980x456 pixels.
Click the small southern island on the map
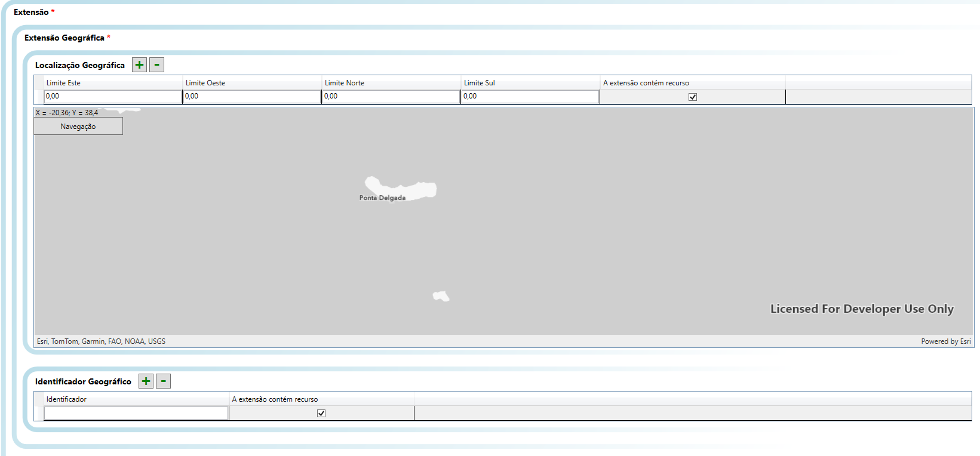(x=441, y=295)
